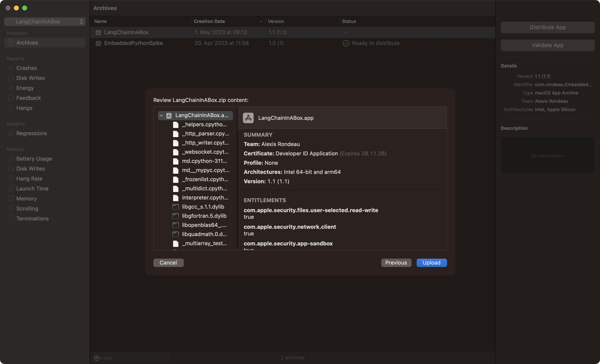Click the Regressions chart icon
Viewport: 600px width, 364px height.
[x=11, y=133]
